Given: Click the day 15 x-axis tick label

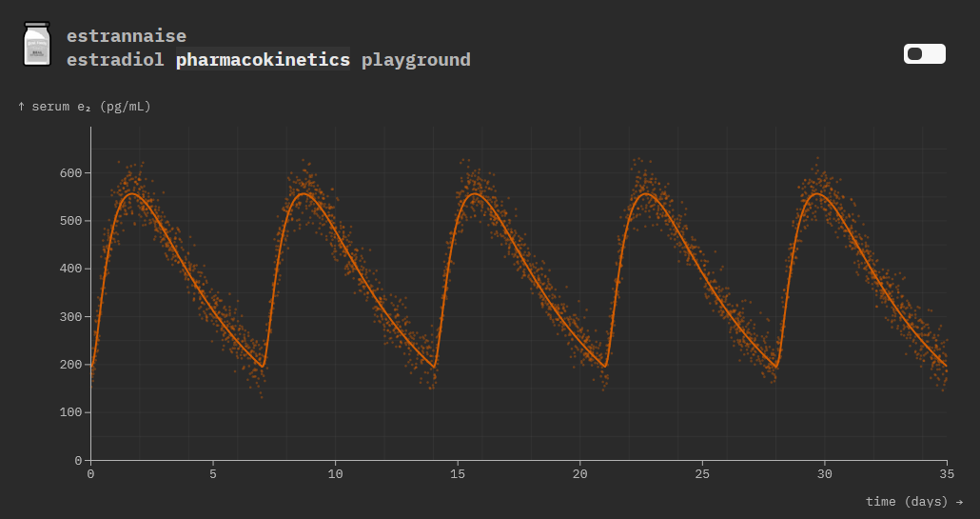Looking at the screenshot, I should 458,473.
